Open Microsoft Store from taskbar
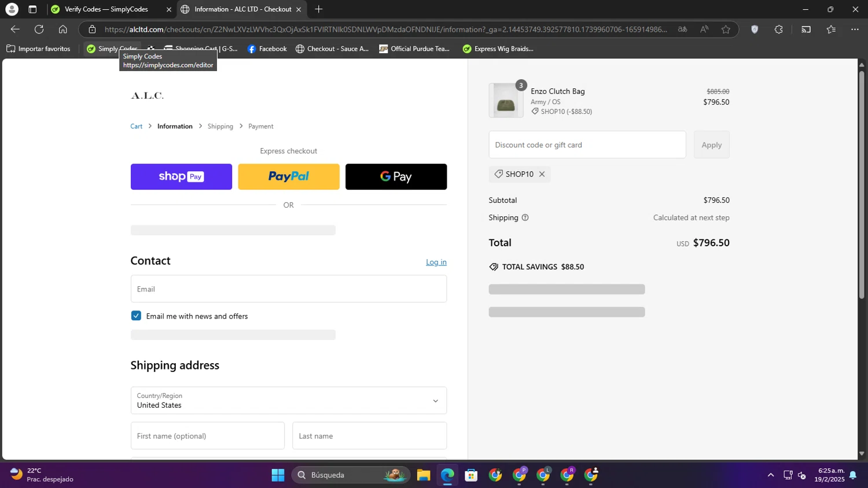Viewport: 868px width, 488px height. click(x=472, y=475)
